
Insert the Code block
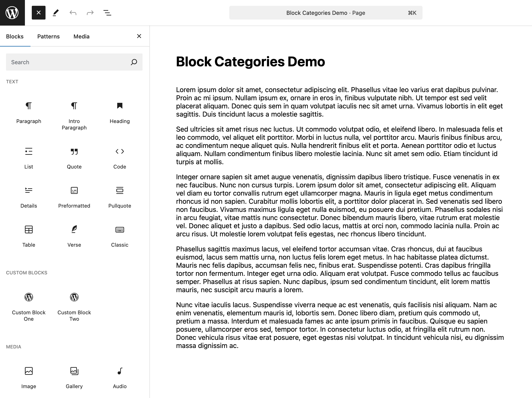(120, 158)
